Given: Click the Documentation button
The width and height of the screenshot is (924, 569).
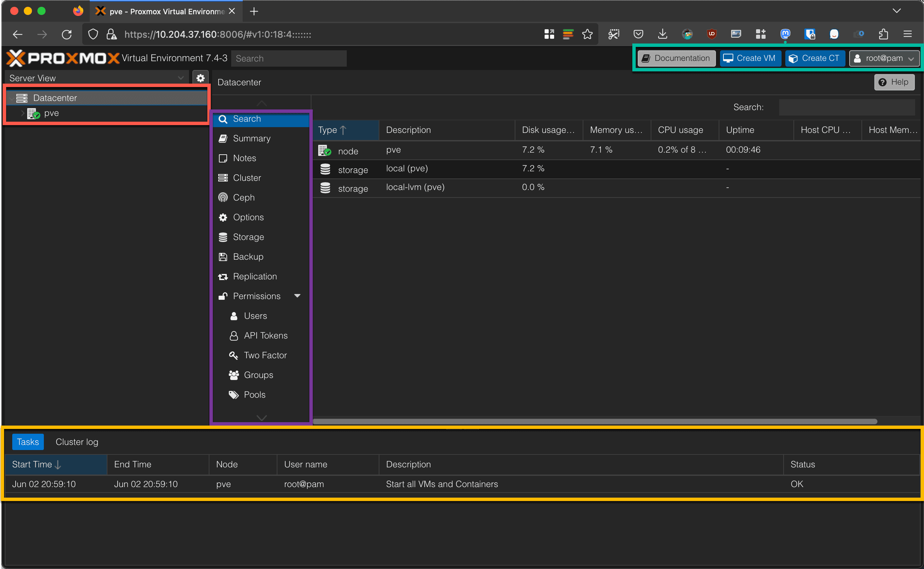Looking at the screenshot, I should click(x=677, y=58).
